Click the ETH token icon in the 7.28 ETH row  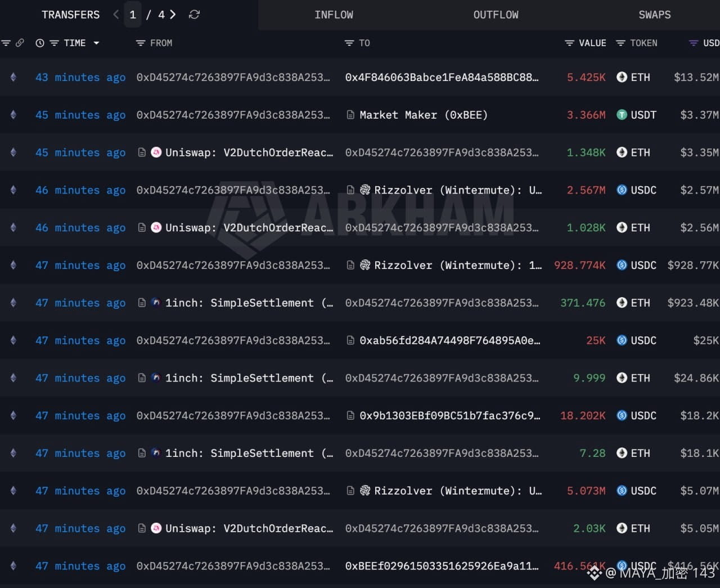tap(622, 453)
